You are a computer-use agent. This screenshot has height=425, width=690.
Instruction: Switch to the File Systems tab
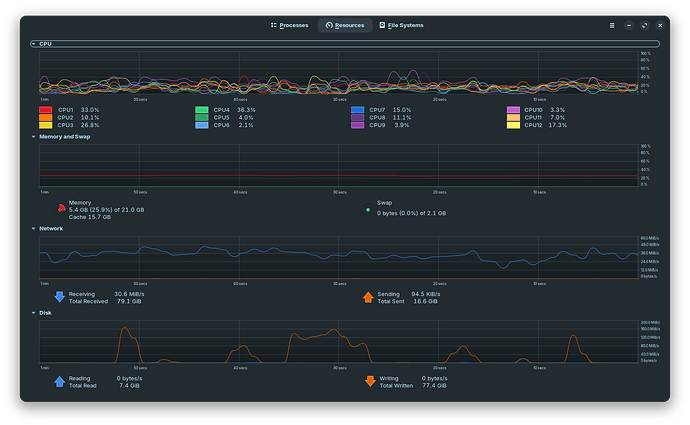point(401,26)
